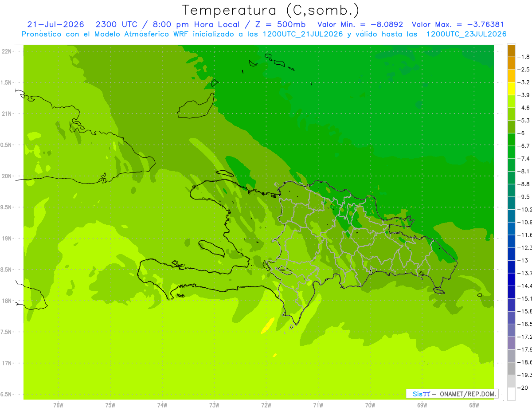Screen dimensions: 532x411
Task: Click the colorbar label "-9.5"
Action: 524,196
